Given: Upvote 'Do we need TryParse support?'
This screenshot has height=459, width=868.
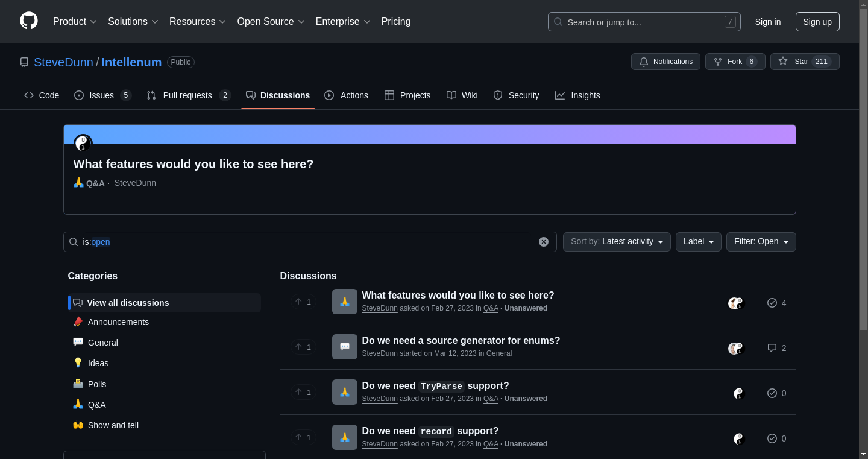Looking at the screenshot, I should (304, 392).
